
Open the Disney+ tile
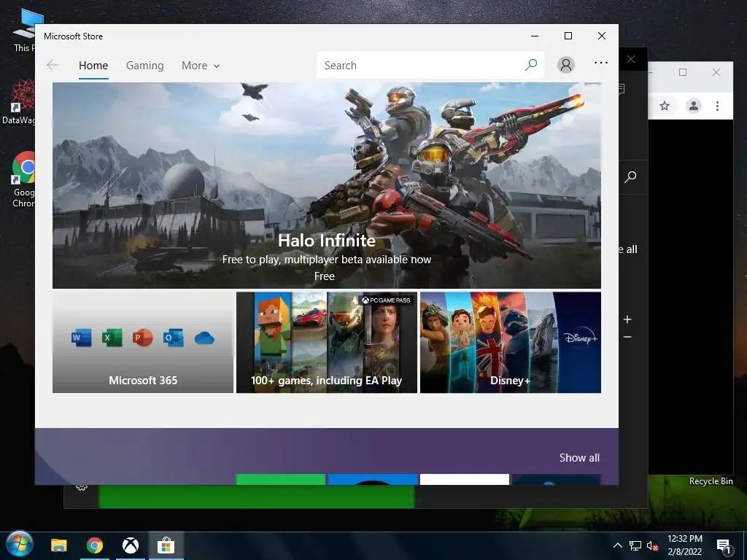[510, 343]
